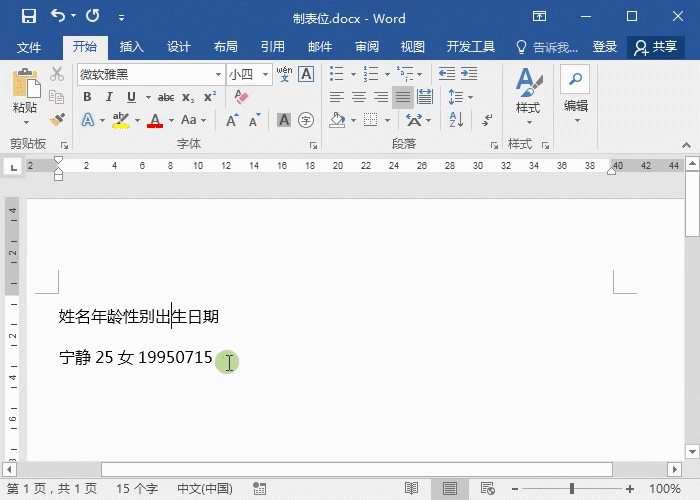Screen dimensions: 700x500
Task: Toggle Superscript formatting
Action: 210,97
